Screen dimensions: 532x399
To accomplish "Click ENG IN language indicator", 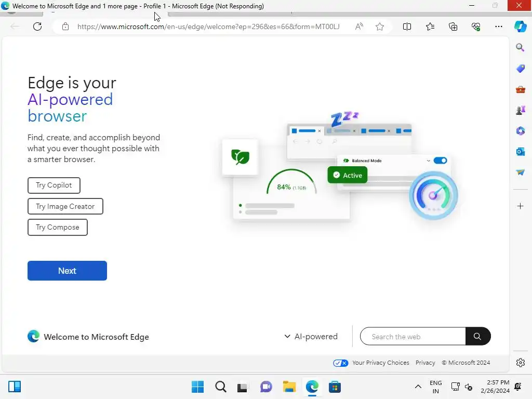I will (436, 387).
